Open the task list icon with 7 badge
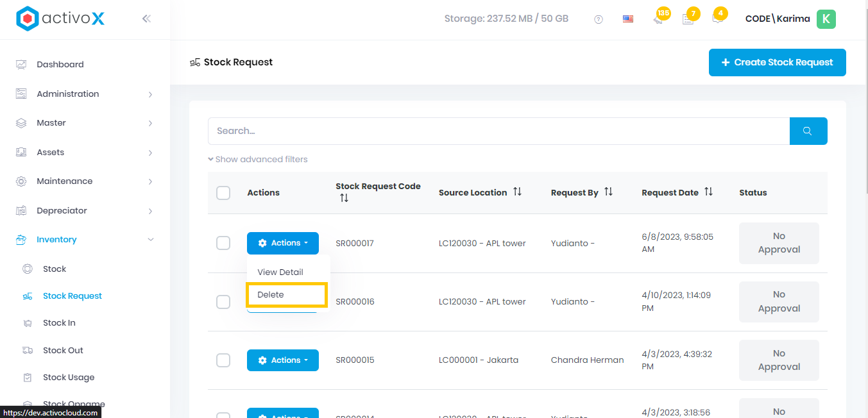This screenshot has width=868, height=418. tap(688, 19)
